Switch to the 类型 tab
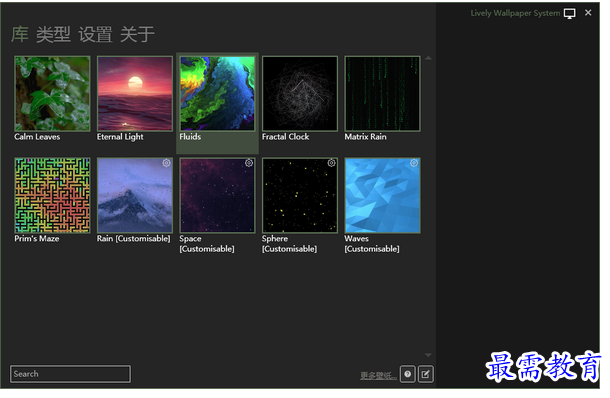Image resolution: width=610 pixels, height=398 pixels. click(53, 34)
